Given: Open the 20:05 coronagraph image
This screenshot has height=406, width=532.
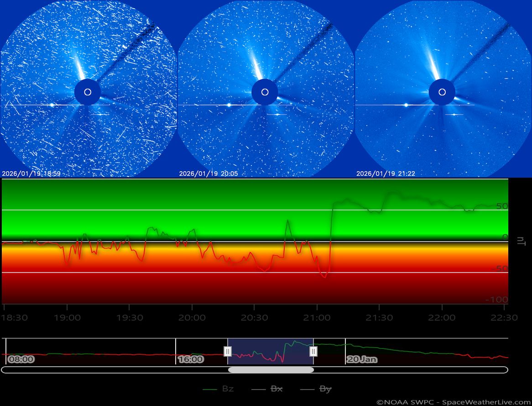Looking at the screenshot, I should (265, 89).
